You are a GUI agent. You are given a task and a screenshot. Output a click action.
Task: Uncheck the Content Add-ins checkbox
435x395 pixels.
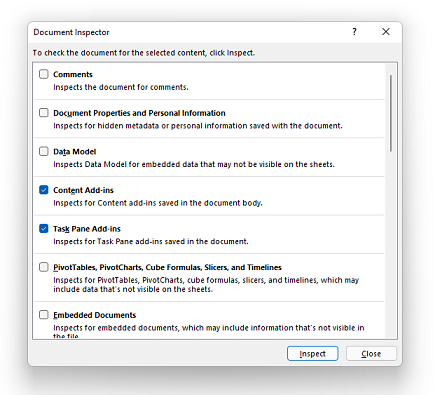(44, 190)
